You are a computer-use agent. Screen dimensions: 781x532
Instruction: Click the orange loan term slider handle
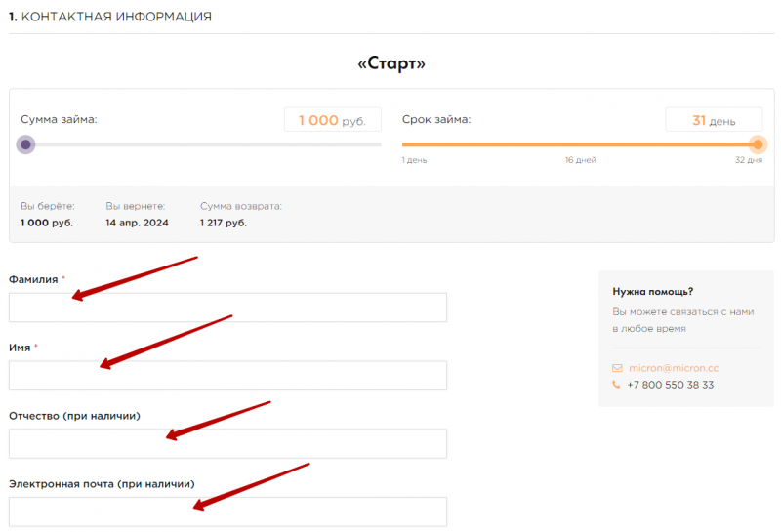(758, 144)
